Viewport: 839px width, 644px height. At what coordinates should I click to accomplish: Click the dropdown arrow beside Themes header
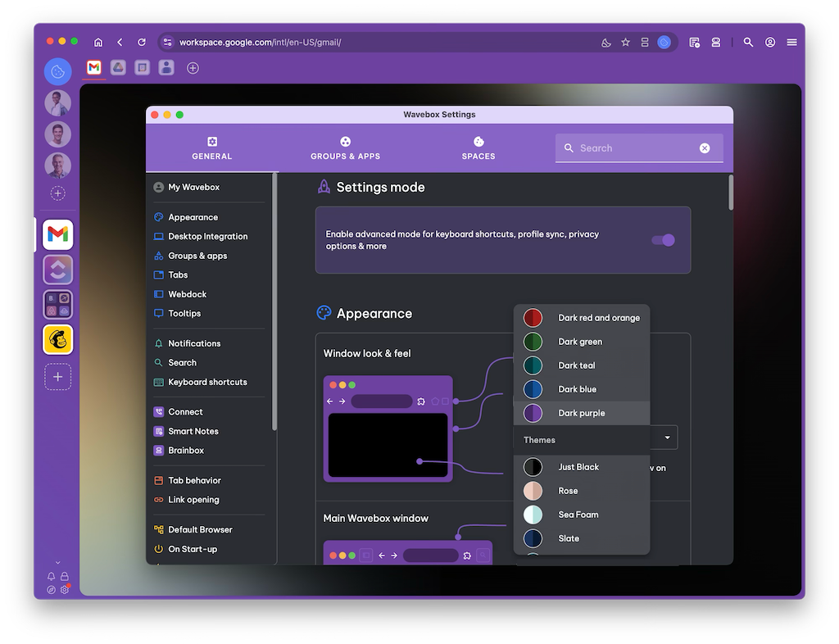click(x=667, y=438)
